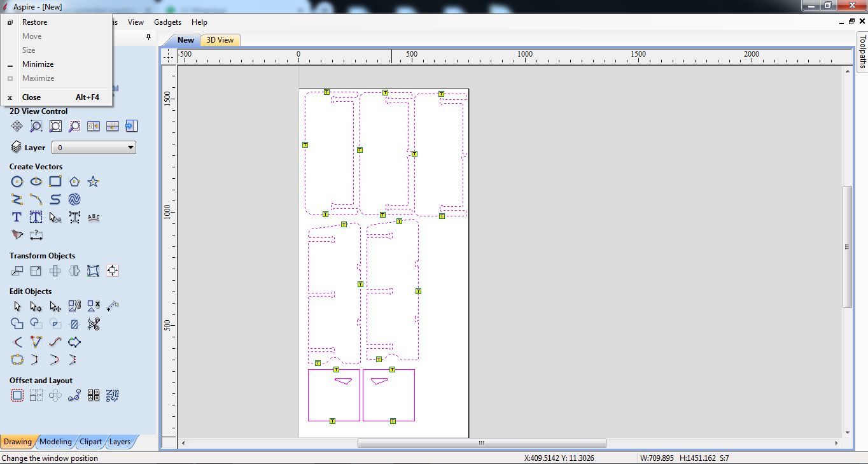Open the Fit Curves to Vectors tool
The width and height of the screenshot is (868, 464).
[x=55, y=342]
